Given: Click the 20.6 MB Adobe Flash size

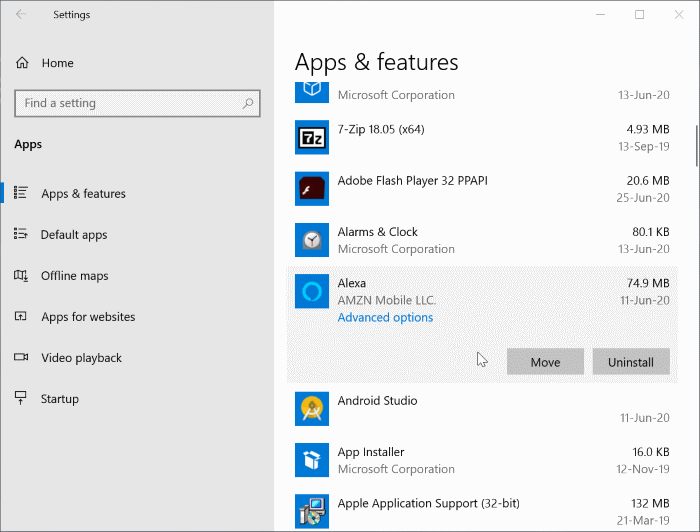Looking at the screenshot, I should 648,180.
